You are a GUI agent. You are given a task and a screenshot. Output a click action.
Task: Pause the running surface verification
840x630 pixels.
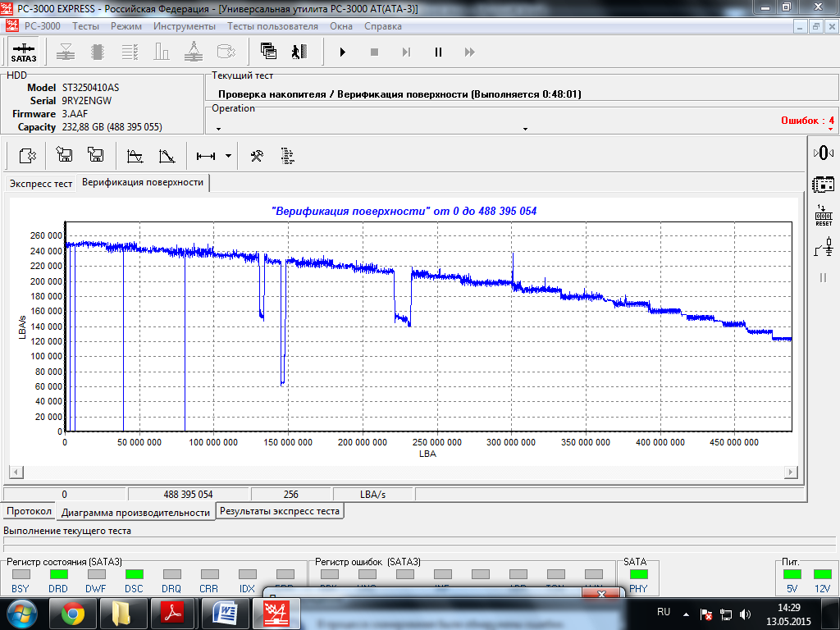[438, 52]
